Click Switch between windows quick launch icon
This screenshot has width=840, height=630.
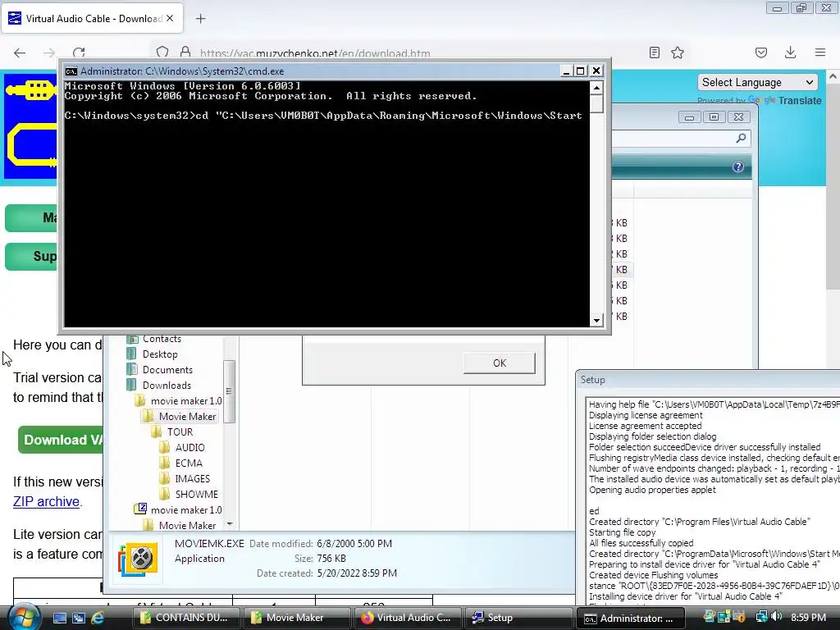79,618
